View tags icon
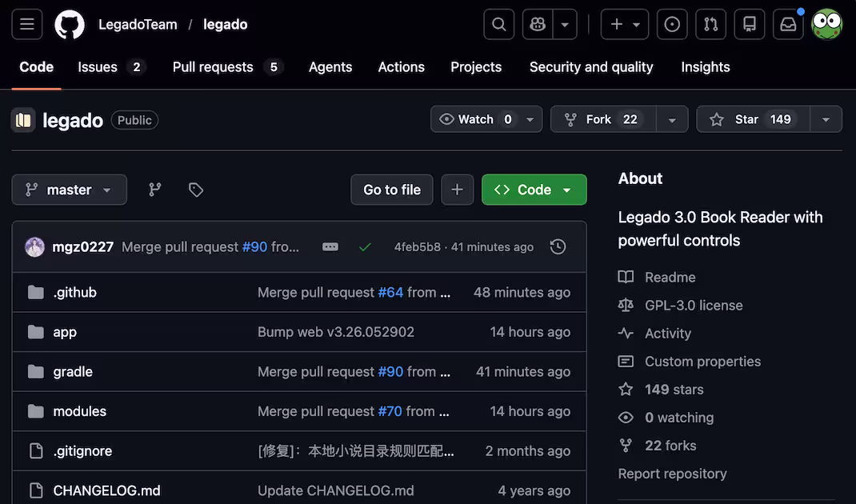 196,190
